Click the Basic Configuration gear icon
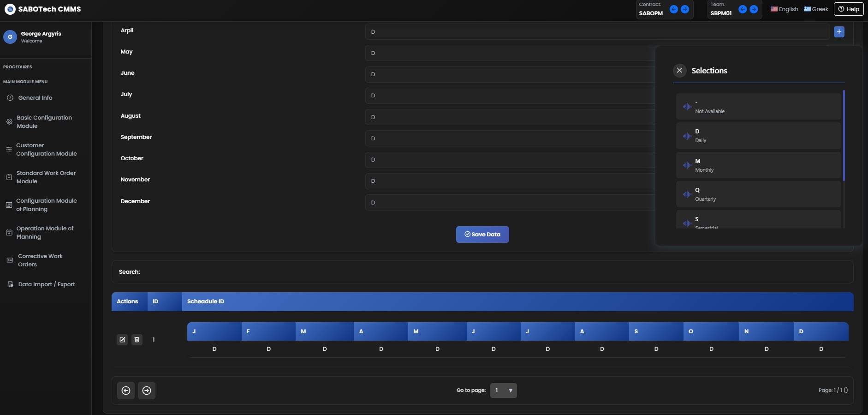Viewport: 868px width, 415px height. [x=9, y=122]
